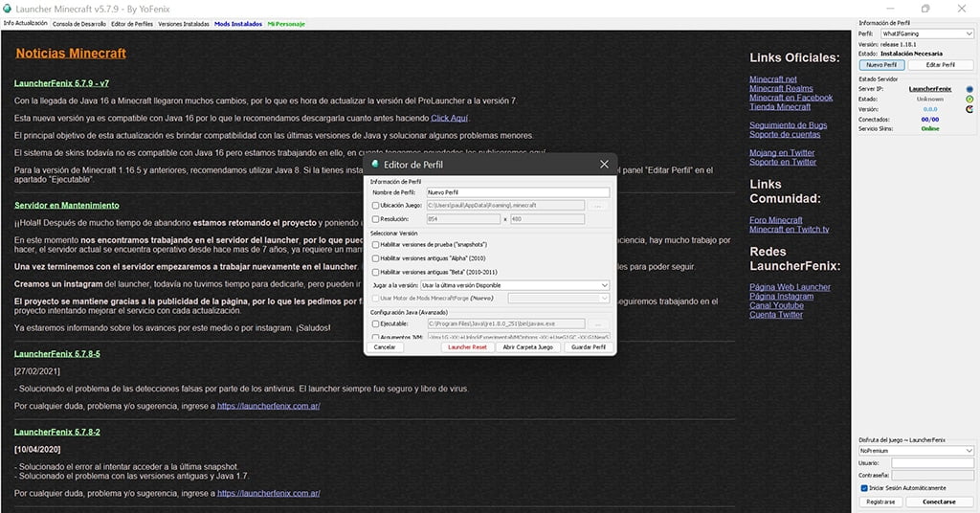The height and width of the screenshot is (513, 980).
Task: Click the multicolor circle icon beside Versión 0.0.0
Action: pyautogui.click(x=969, y=109)
